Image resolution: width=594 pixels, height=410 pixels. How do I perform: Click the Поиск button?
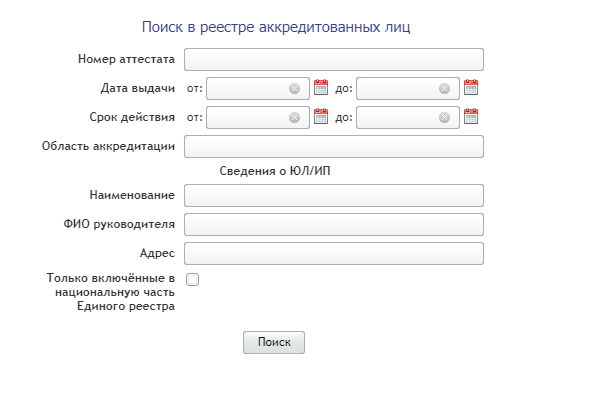click(x=274, y=343)
